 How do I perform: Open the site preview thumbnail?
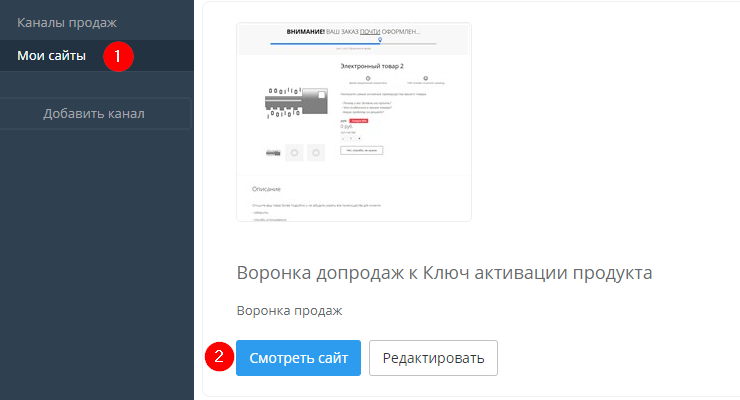(x=353, y=121)
